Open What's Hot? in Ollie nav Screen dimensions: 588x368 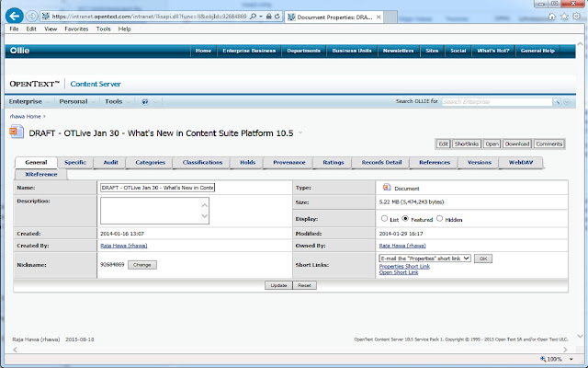click(493, 51)
